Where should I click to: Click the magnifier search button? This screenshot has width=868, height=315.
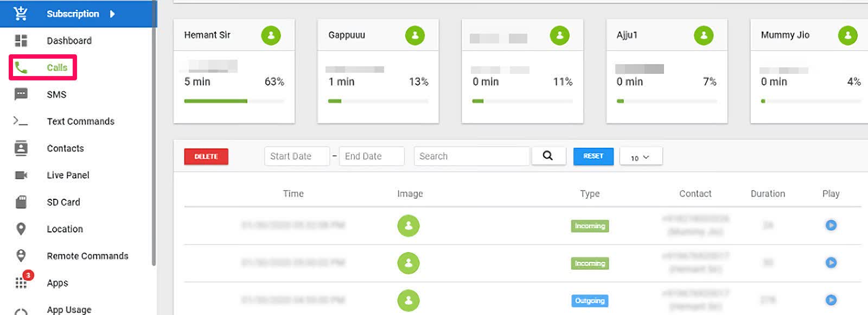coord(548,156)
